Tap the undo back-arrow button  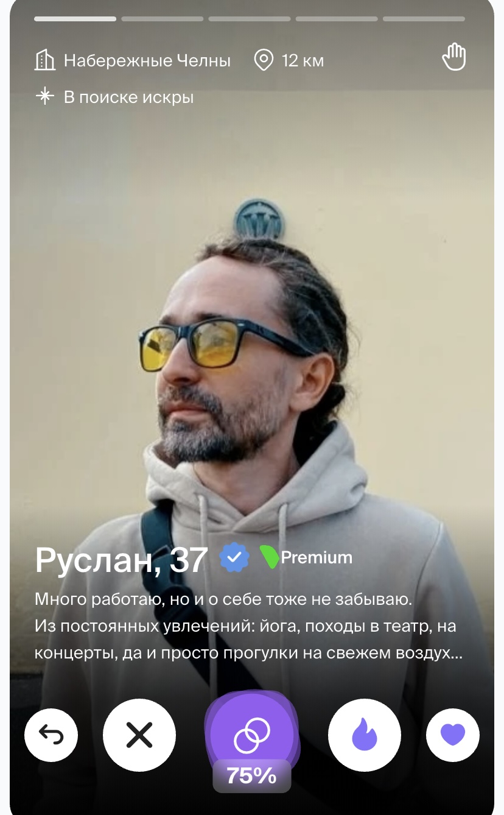tap(51, 735)
